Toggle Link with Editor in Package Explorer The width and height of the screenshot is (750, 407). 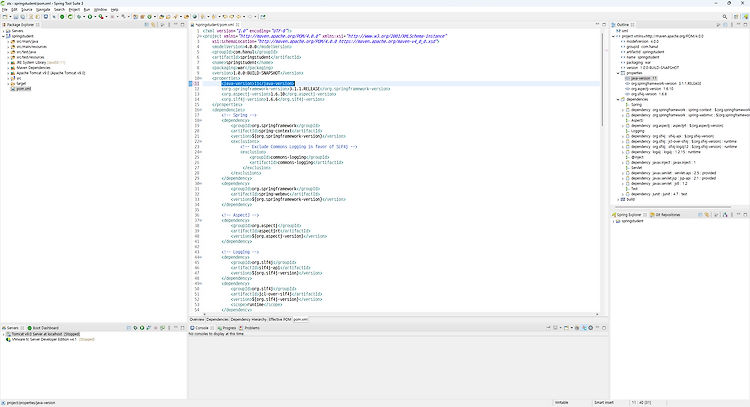pos(153,24)
